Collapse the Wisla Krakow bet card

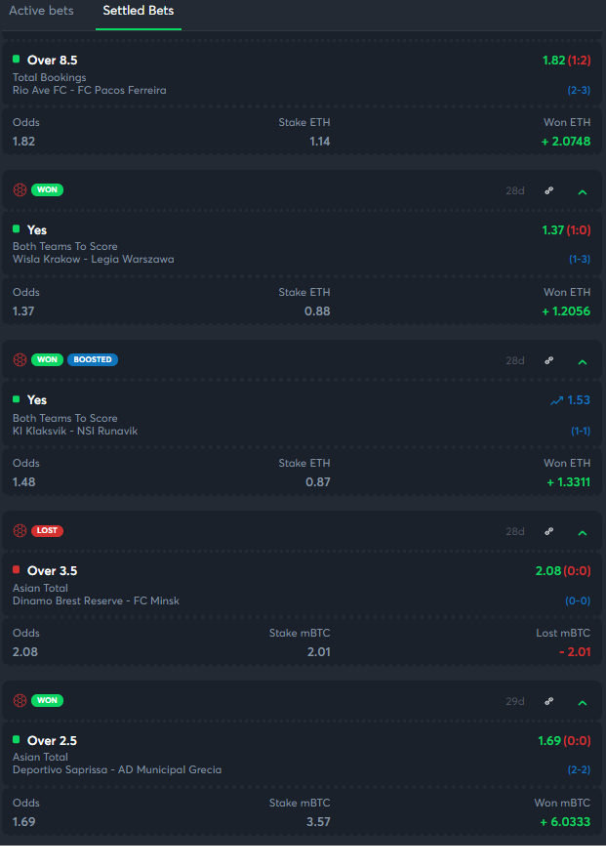point(583,192)
